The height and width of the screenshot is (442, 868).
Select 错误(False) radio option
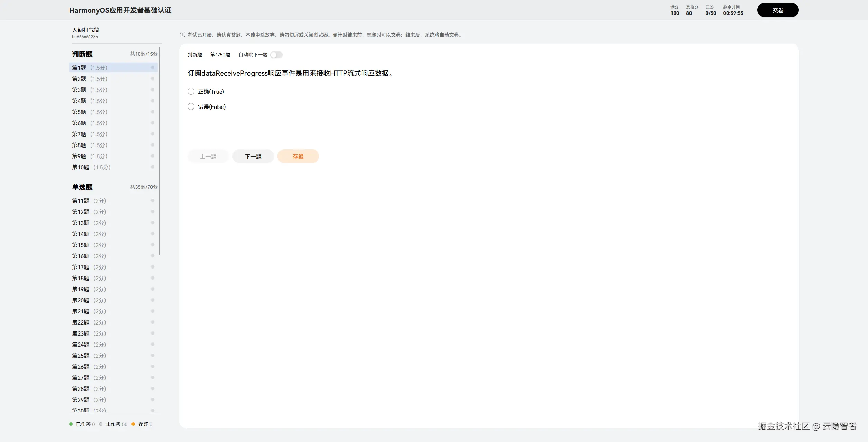(191, 106)
